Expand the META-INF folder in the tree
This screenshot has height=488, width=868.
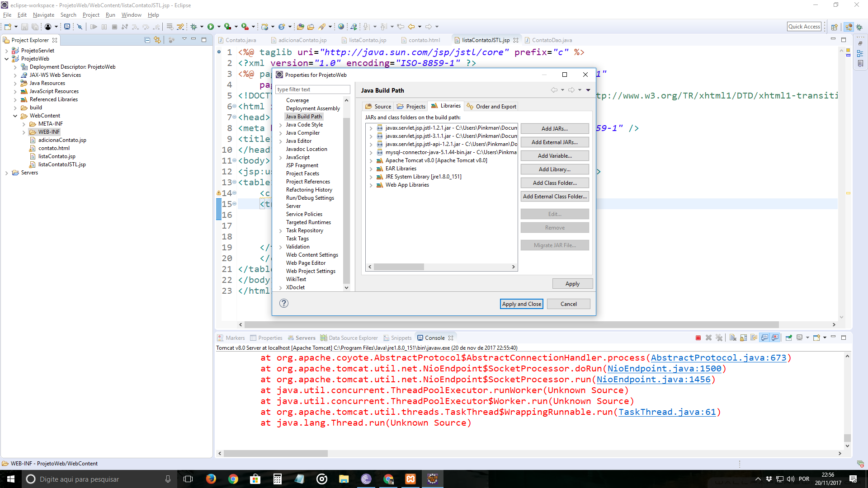[x=24, y=124]
